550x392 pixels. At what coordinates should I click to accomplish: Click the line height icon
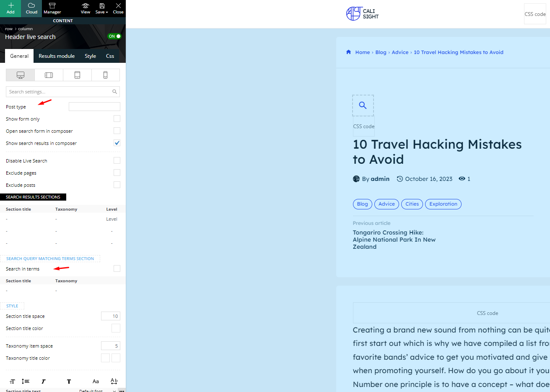pos(26,381)
